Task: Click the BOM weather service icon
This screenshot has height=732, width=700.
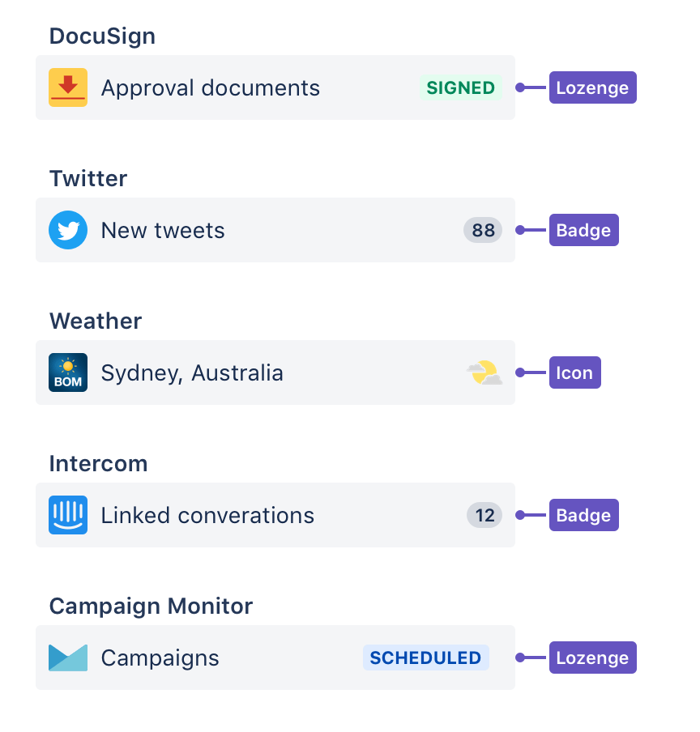Action: [68, 372]
